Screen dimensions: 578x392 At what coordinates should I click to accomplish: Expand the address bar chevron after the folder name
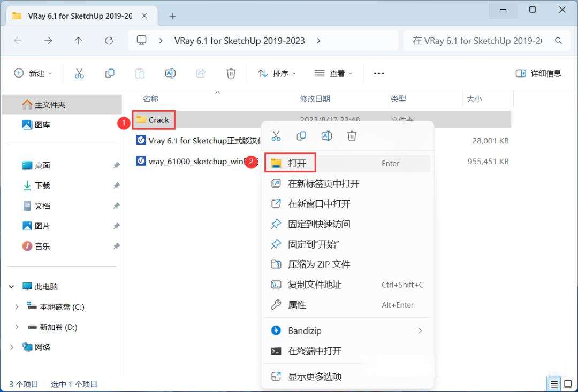tap(318, 41)
